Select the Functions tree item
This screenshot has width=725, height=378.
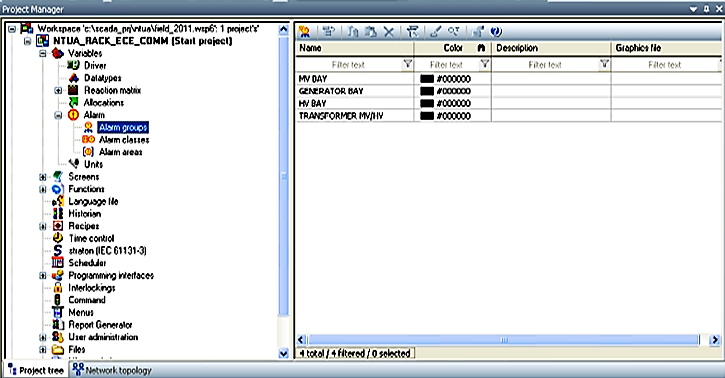coord(86,189)
